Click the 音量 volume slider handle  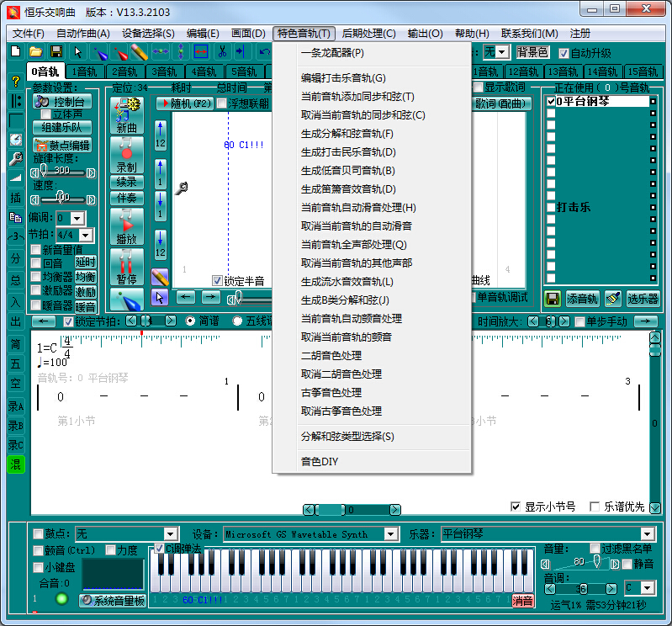pyautogui.click(x=597, y=562)
